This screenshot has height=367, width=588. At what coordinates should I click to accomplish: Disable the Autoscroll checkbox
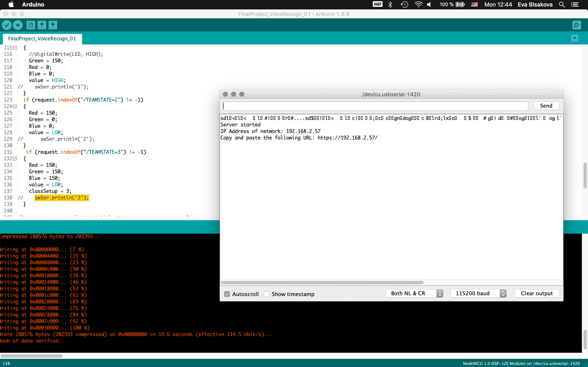pos(227,294)
